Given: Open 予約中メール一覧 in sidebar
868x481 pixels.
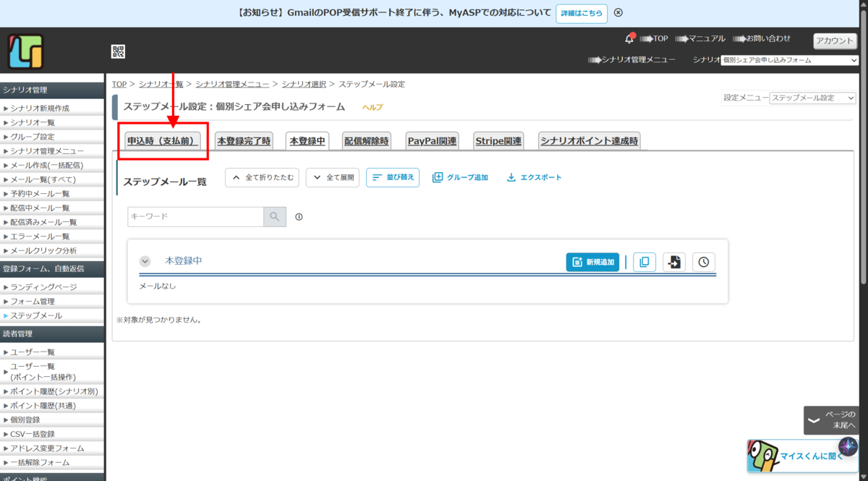Looking at the screenshot, I should [x=40, y=194].
